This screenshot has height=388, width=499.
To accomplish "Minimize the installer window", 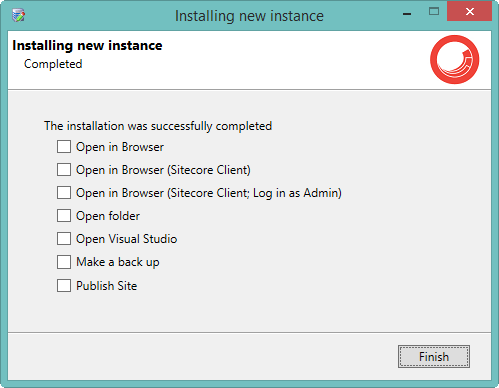I will [407, 13].
